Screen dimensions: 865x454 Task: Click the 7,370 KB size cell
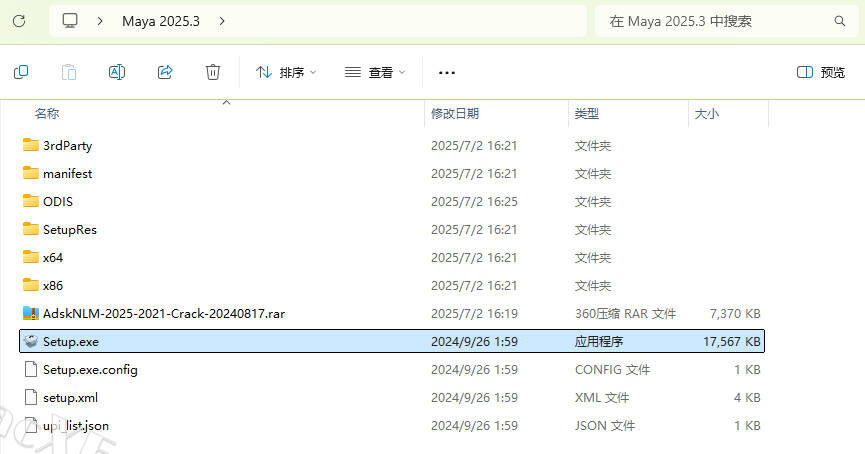tap(735, 314)
